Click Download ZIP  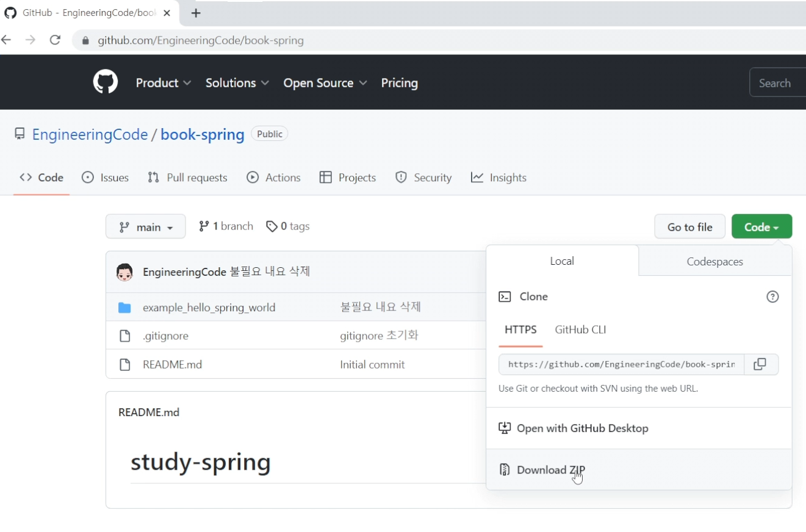point(551,470)
